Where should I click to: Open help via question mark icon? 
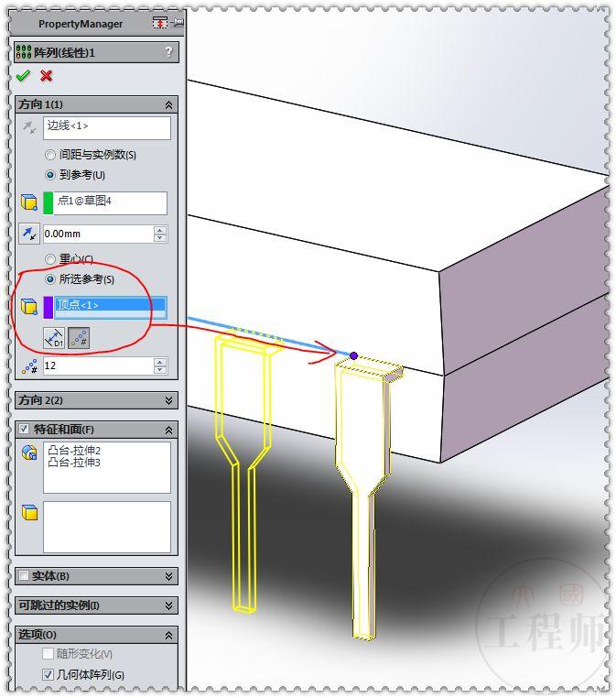point(168,52)
